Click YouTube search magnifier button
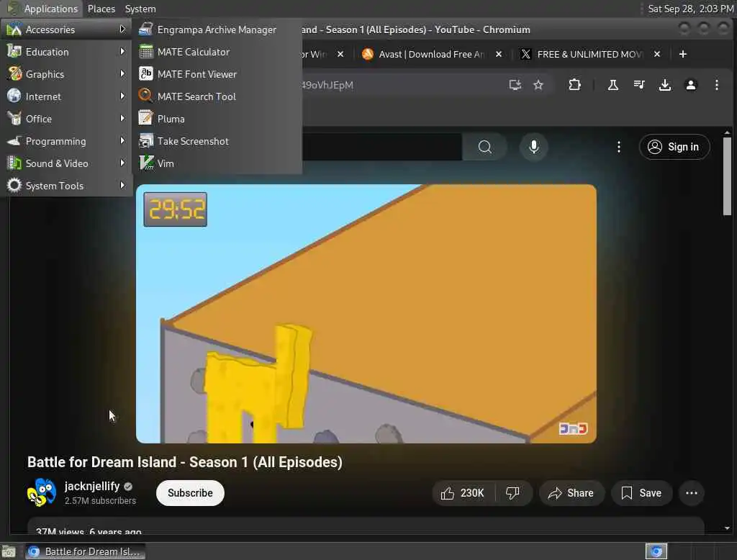The height and width of the screenshot is (560, 737). [484, 147]
